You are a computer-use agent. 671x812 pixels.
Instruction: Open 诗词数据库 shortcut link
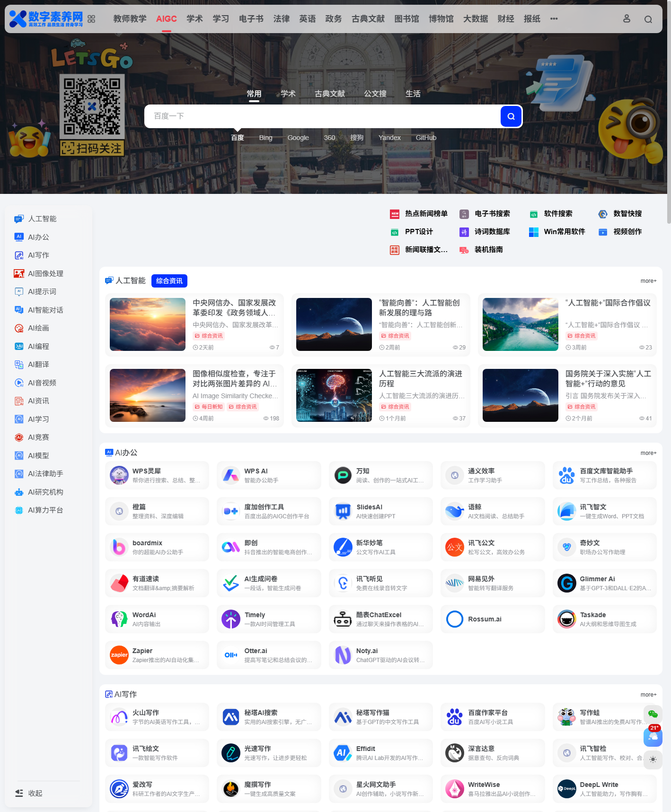pyautogui.click(x=485, y=232)
